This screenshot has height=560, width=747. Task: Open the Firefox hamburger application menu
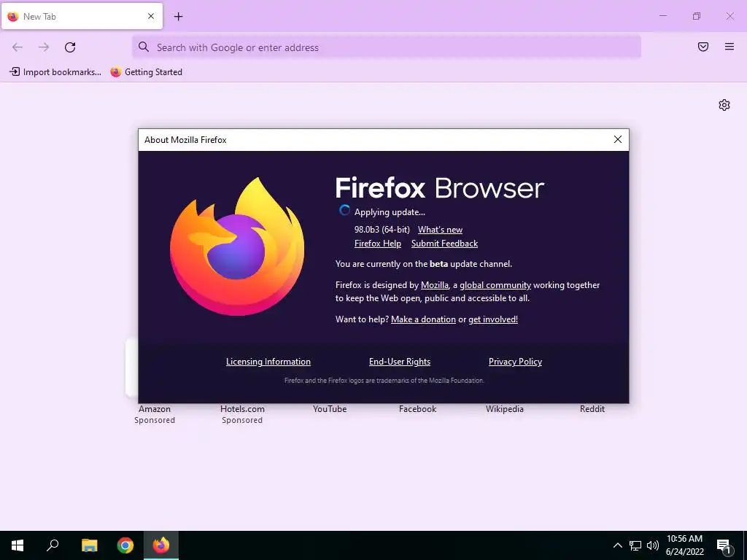729,47
